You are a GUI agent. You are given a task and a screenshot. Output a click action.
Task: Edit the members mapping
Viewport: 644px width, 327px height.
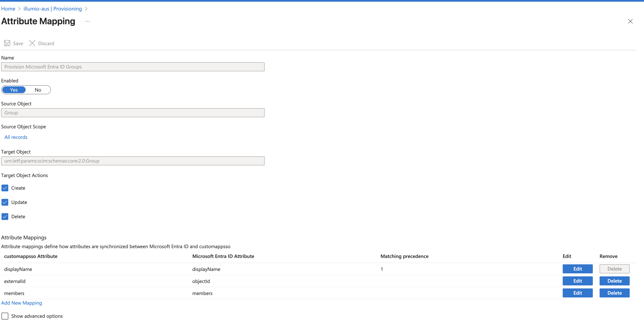click(578, 293)
